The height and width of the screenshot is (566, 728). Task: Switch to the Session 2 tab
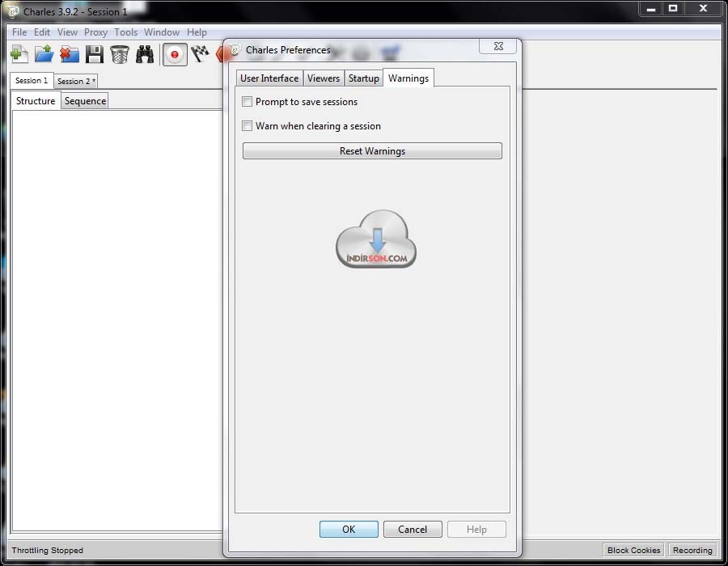click(76, 81)
